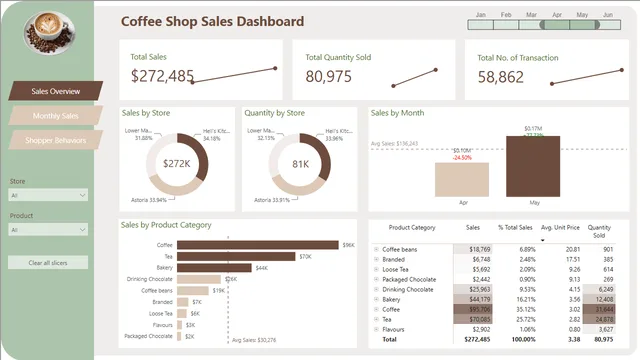Viewport: 640px width, 360px height.
Task: Click the Total Sales trend sparkline
Action: tap(234, 75)
